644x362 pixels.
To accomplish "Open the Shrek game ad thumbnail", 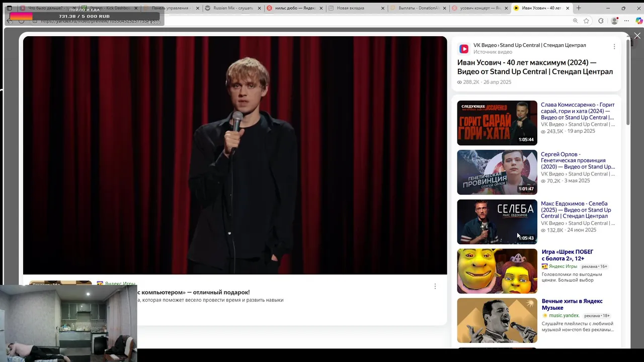I will point(497,271).
